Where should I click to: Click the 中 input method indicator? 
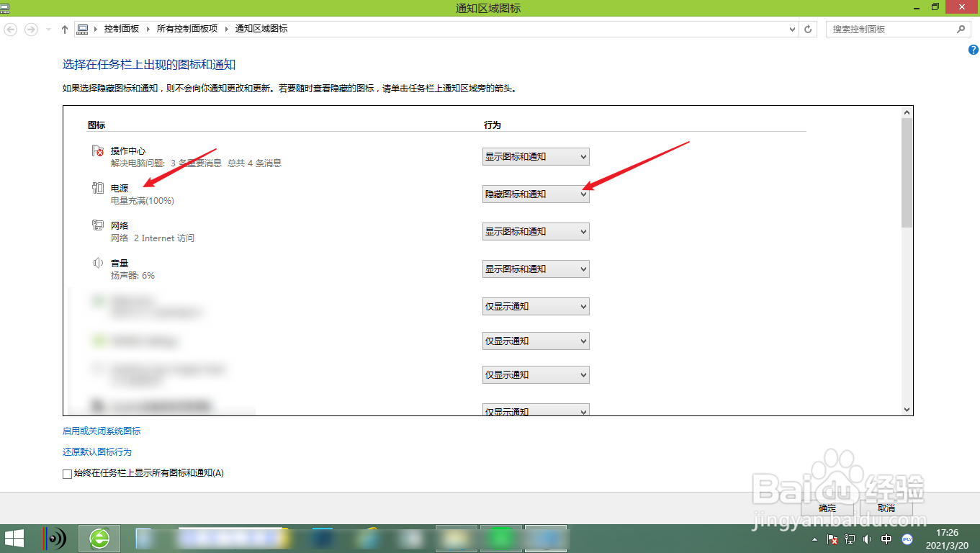(x=886, y=539)
